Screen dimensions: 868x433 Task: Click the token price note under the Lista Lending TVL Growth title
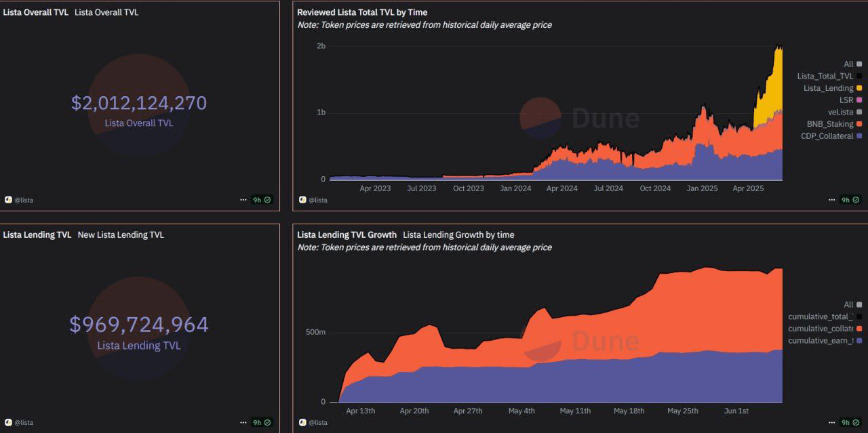point(425,247)
